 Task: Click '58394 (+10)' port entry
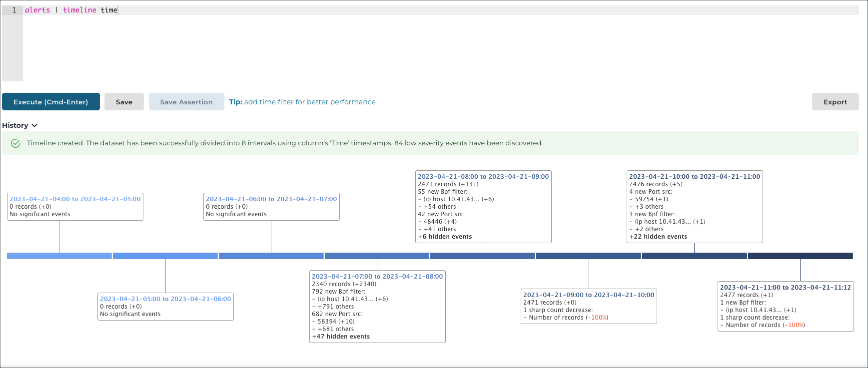[336, 322]
